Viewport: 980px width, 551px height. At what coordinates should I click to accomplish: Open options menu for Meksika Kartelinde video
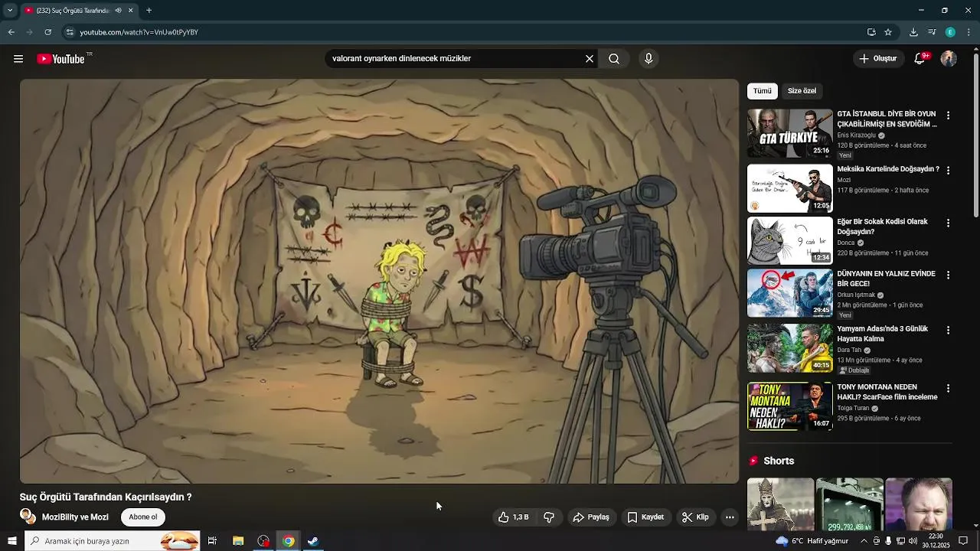[x=948, y=171]
